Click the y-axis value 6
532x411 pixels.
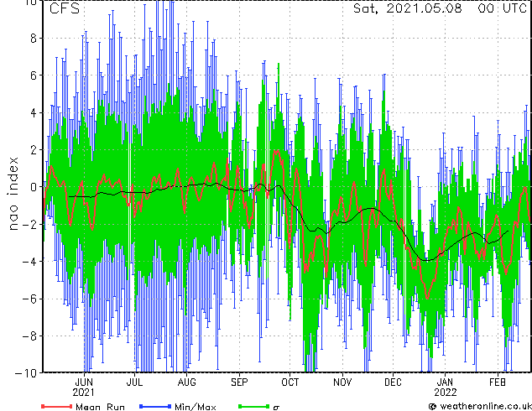(34, 75)
